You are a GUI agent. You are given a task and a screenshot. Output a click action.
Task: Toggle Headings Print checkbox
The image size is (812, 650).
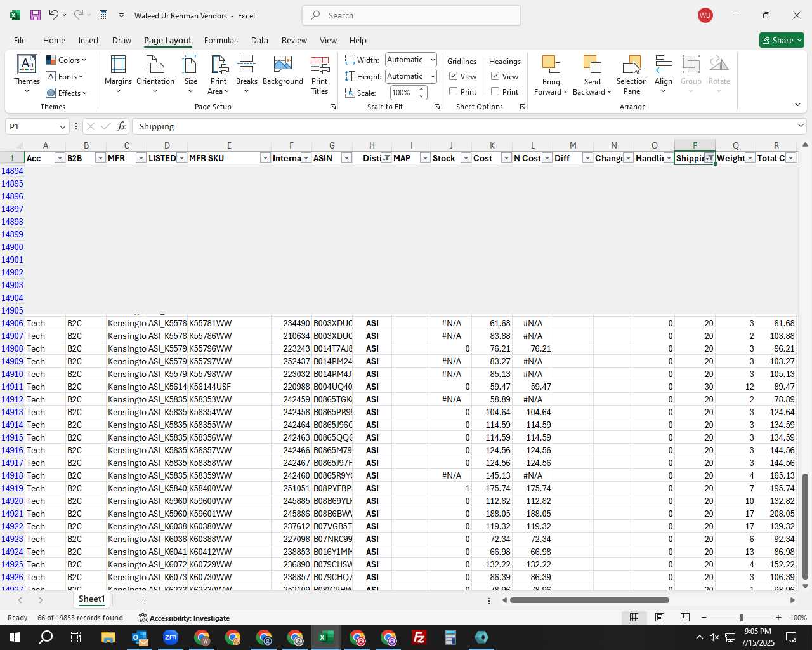click(495, 91)
